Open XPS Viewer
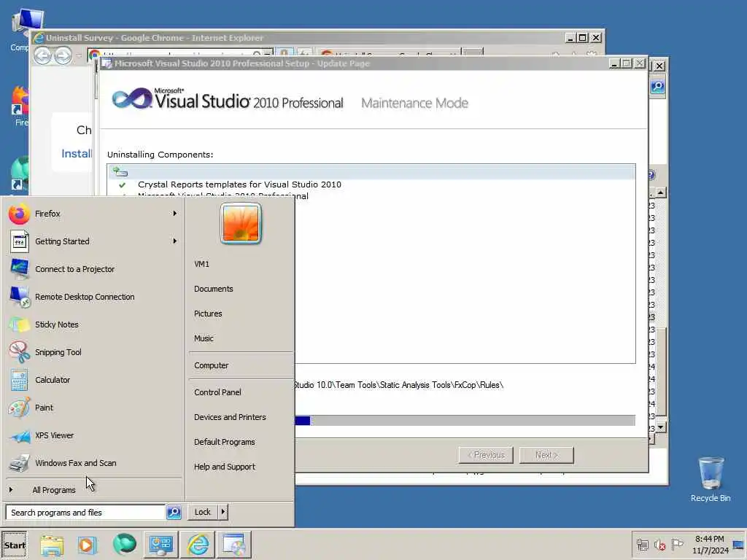 click(93, 435)
